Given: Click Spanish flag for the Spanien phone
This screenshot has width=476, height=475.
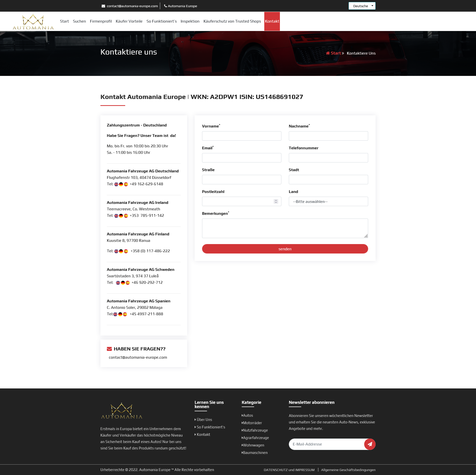Looking at the screenshot, I should [125, 314].
